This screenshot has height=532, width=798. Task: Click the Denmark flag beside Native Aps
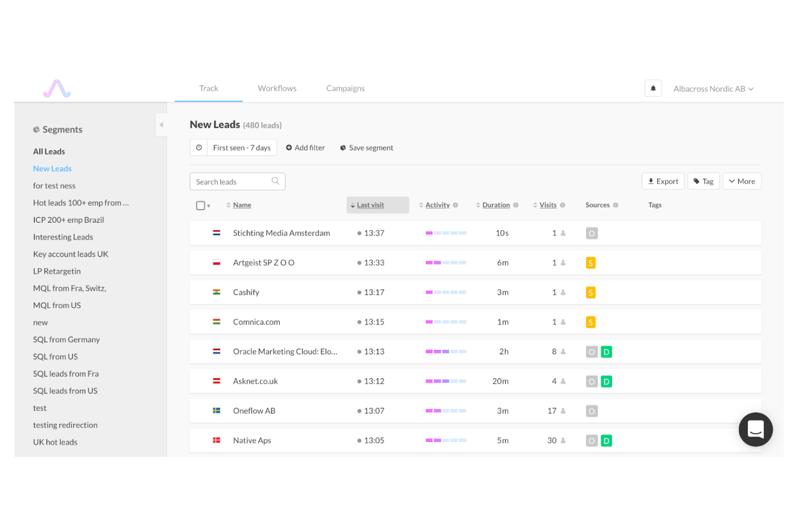click(x=216, y=440)
